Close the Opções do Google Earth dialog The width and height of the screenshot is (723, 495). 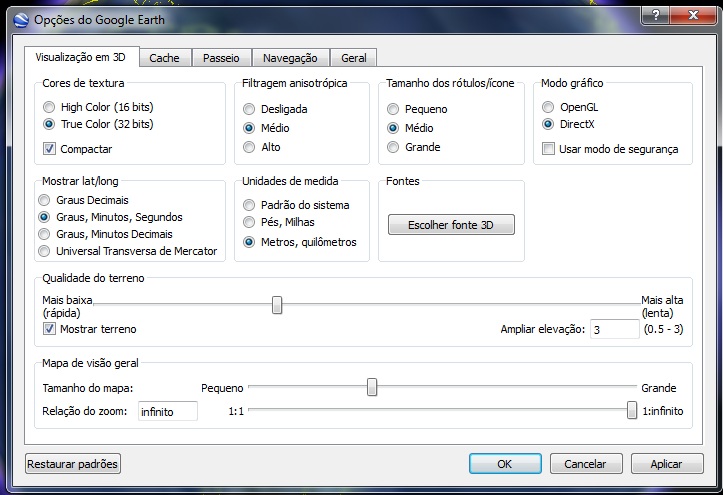click(x=693, y=15)
